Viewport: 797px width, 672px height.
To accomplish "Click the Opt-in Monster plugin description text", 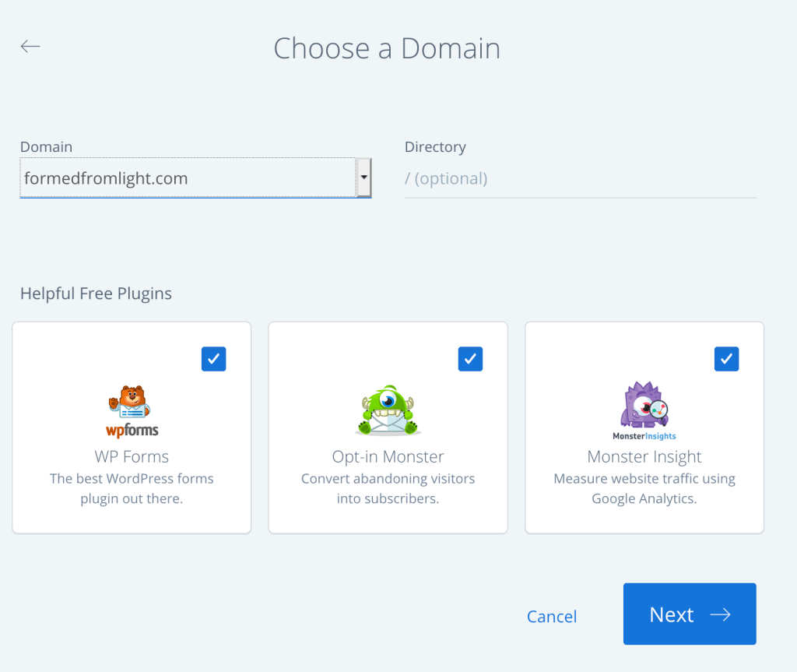I will [x=387, y=488].
